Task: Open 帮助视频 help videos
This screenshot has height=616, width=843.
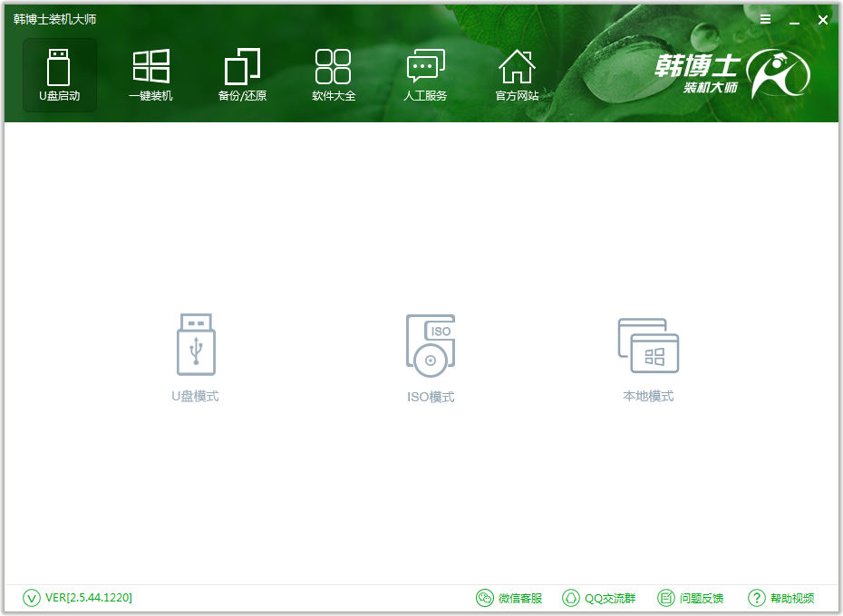Action: click(x=781, y=598)
